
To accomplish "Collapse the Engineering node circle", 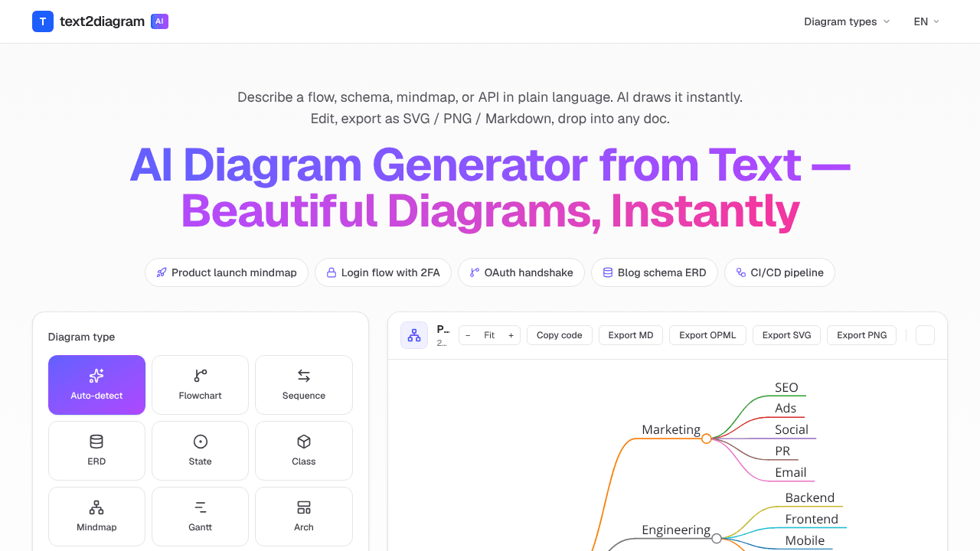I will point(717,539).
